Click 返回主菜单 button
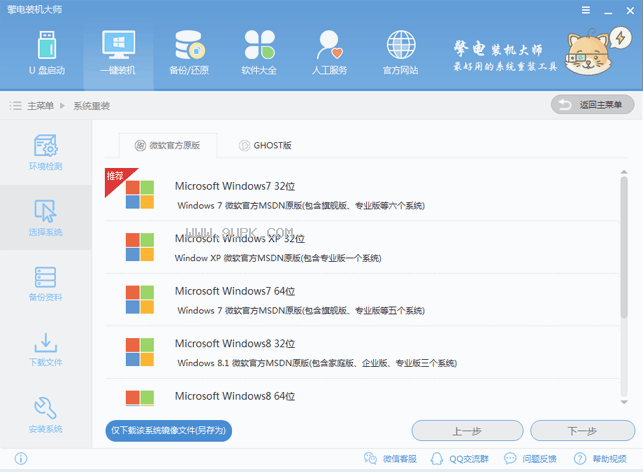This screenshot has height=472, width=643. [592, 105]
